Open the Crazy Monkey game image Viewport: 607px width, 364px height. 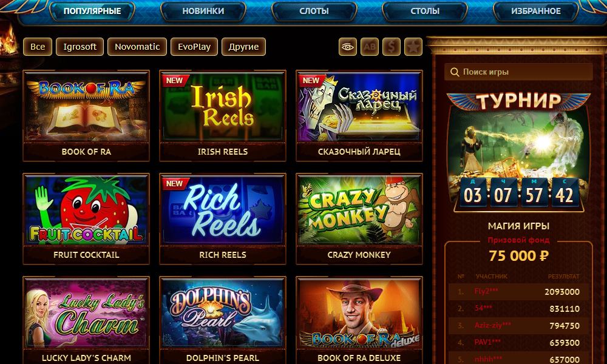(x=359, y=210)
